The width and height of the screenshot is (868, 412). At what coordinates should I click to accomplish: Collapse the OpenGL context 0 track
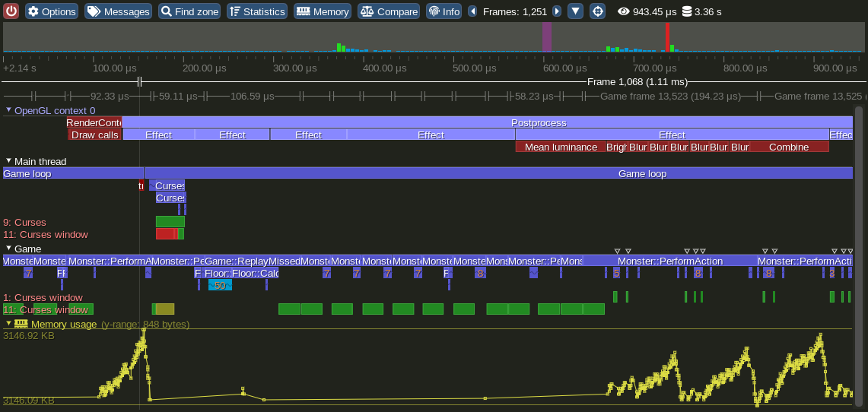9,110
